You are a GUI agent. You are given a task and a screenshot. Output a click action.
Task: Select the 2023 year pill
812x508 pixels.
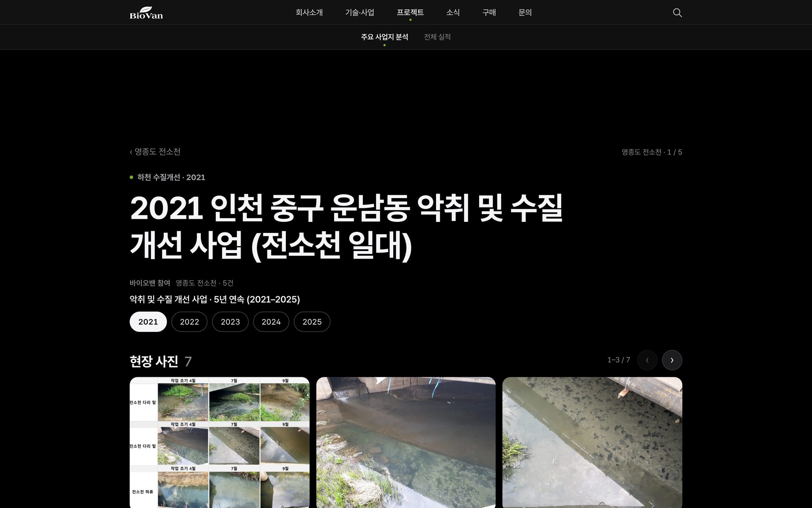click(230, 322)
